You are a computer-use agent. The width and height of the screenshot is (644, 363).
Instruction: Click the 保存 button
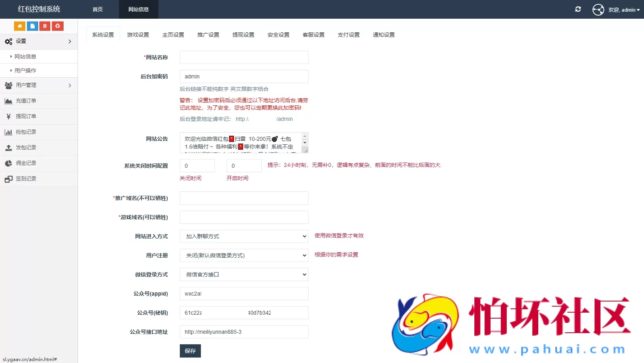coord(190,351)
